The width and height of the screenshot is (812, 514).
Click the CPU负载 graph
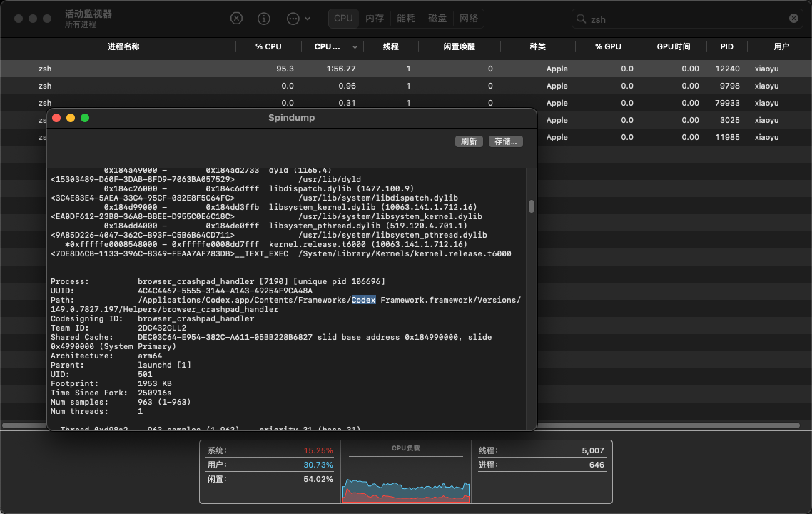406,490
